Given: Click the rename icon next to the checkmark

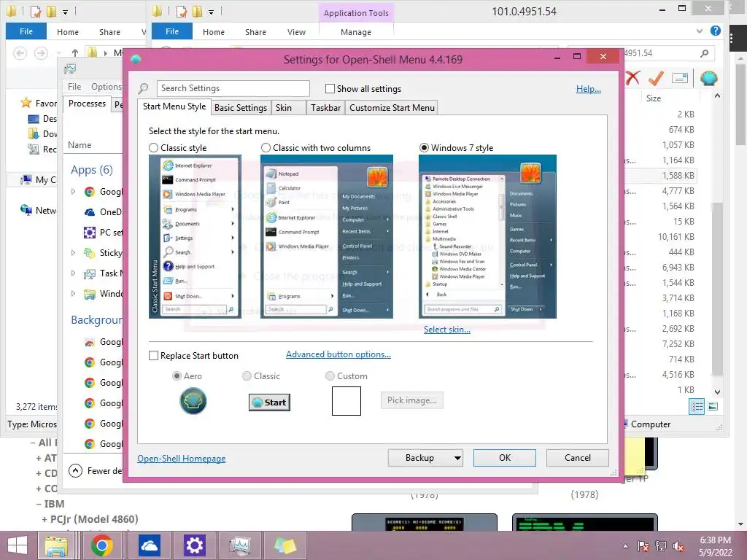Looking at the screenshot, I should [x=680, y=78].
